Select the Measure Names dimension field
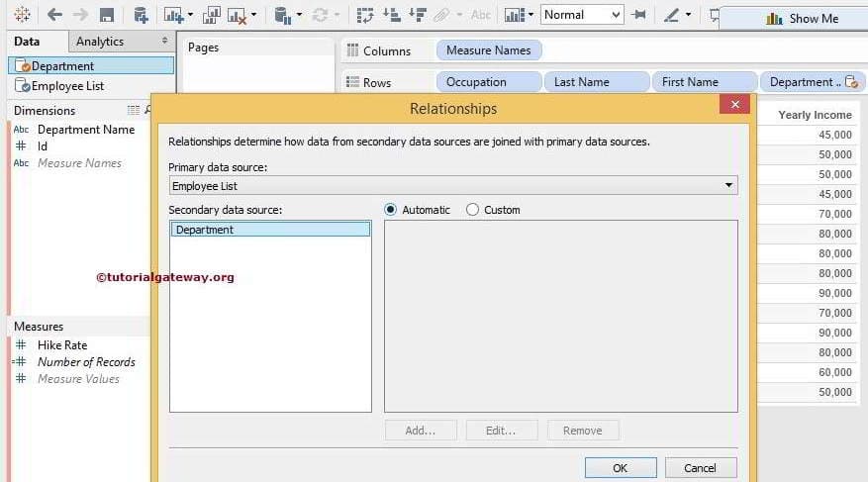868x482 pixels. 79,163
